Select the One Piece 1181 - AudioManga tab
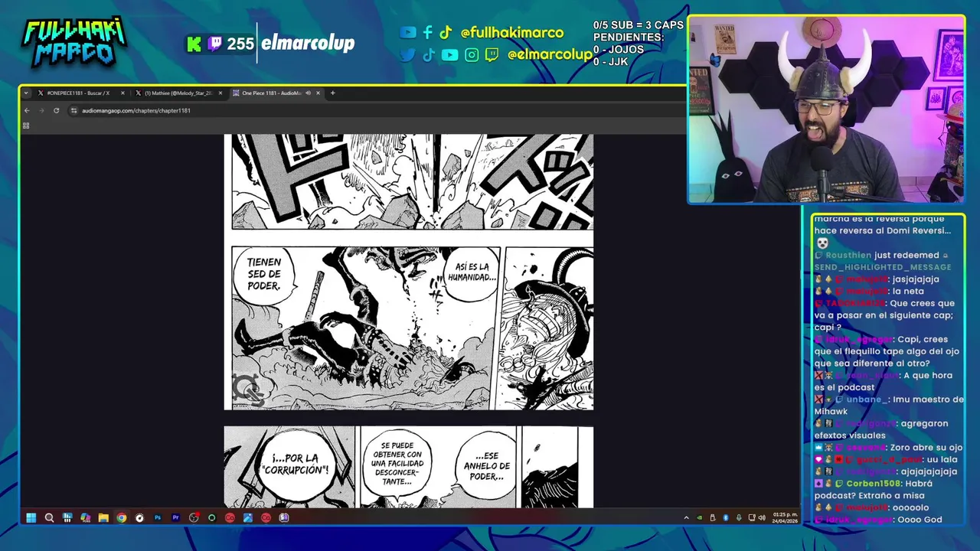Screen dimensions: 980x551 [x=276, y=93]
